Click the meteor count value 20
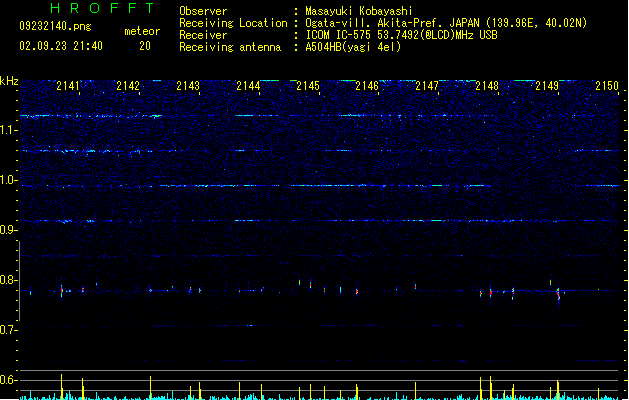This screenshot has height=400, width=629. [145, 46]
